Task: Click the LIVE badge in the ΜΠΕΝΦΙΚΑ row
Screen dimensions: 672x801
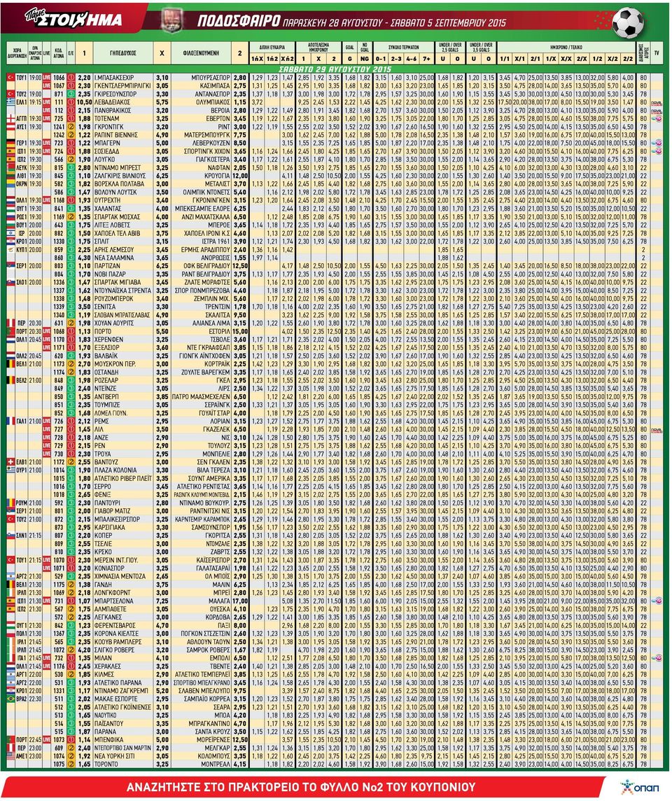Action: click(47, 739)
